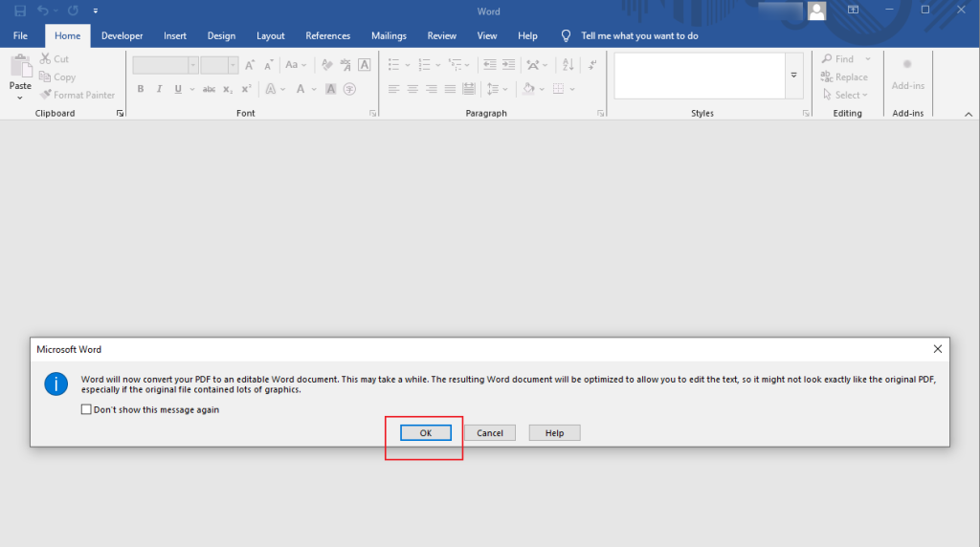Open the File tab

pos(20,35)
